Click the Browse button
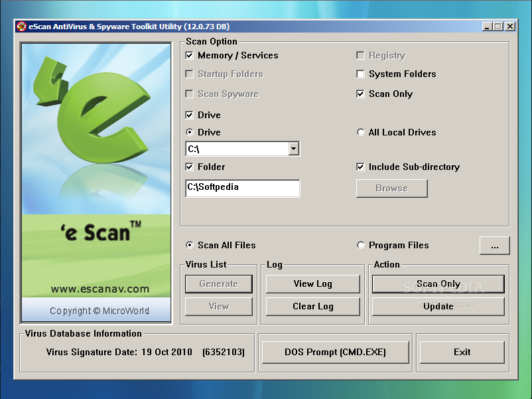The width and height of the screenshot is (532, 399). click(x=392, y=188)
